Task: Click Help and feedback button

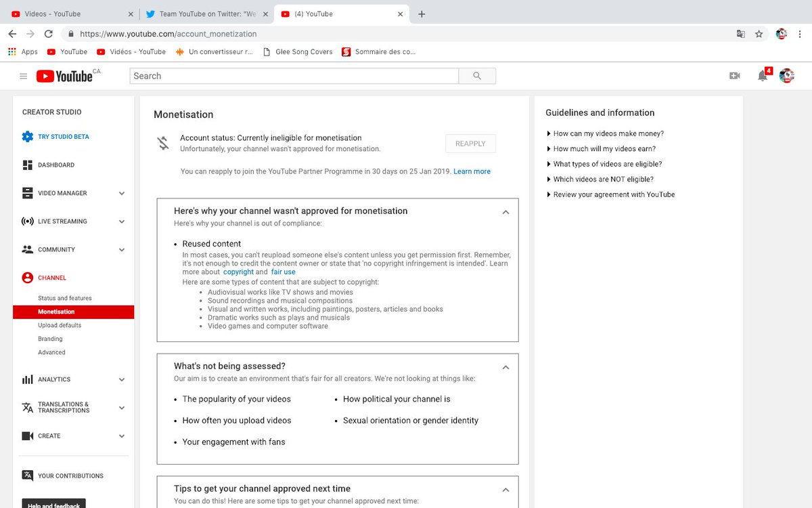Action: tap(54, 504)
